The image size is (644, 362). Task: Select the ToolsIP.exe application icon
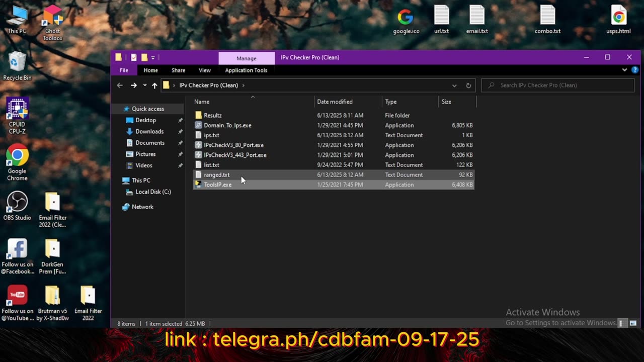pyautogui.click(x=198, y=185)
